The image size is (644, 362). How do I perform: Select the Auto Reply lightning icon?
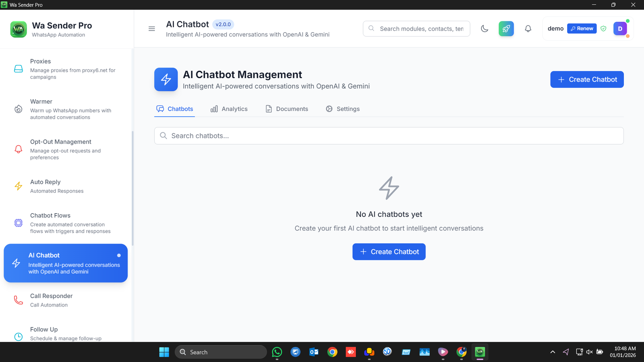tap(19, 186)
